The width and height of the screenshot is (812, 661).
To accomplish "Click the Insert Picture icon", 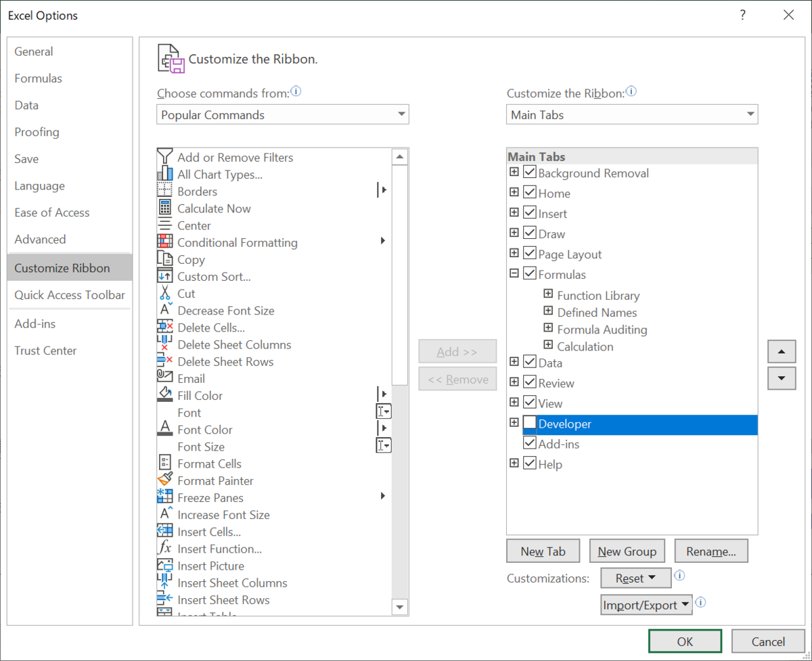I will click(x=165, y=566).
